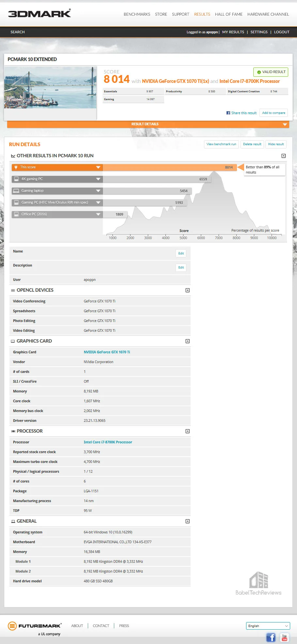The width and height of the screenshot is (297, 644).
Task: Click View benchmark run button
Action: [221, 144]
